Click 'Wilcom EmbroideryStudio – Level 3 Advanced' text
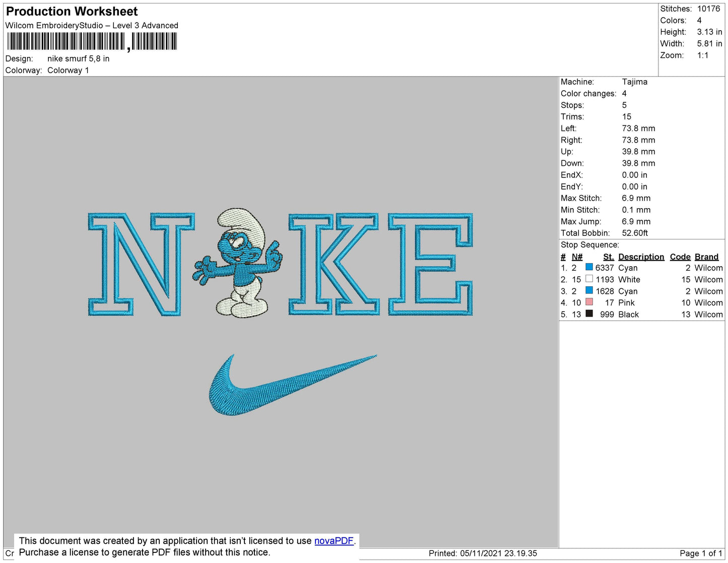728x563 pixels. 92,25
